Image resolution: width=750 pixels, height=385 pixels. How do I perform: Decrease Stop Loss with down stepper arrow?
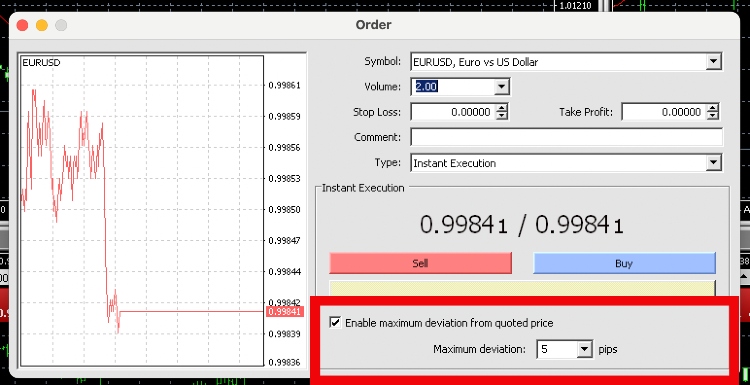click(501, 116)
